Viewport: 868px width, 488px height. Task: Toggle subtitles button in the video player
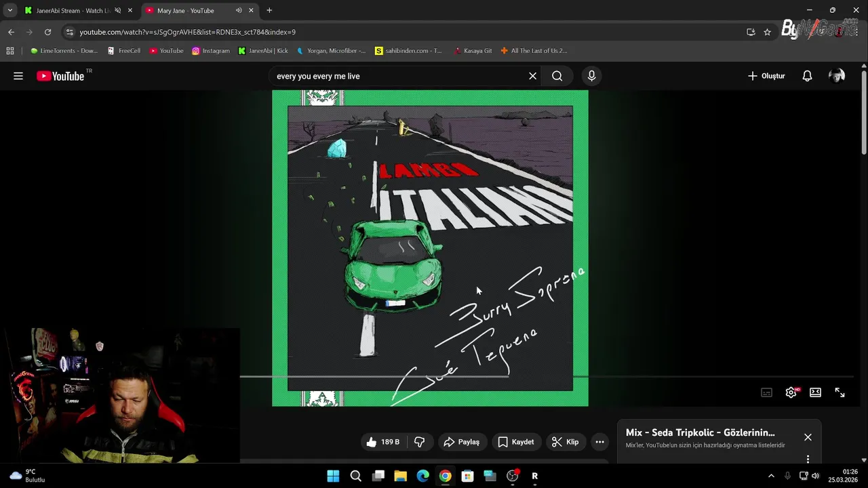click(766, 392)
